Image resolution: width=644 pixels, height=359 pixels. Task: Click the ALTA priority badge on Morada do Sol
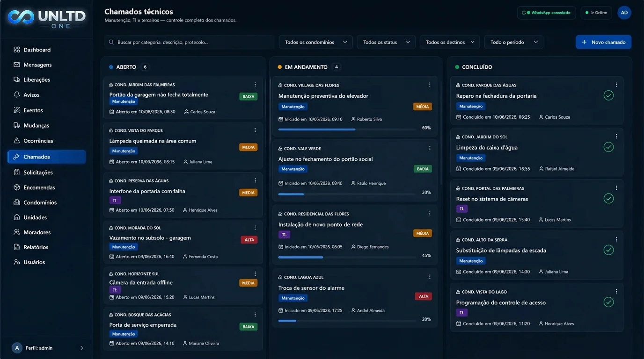249,240
